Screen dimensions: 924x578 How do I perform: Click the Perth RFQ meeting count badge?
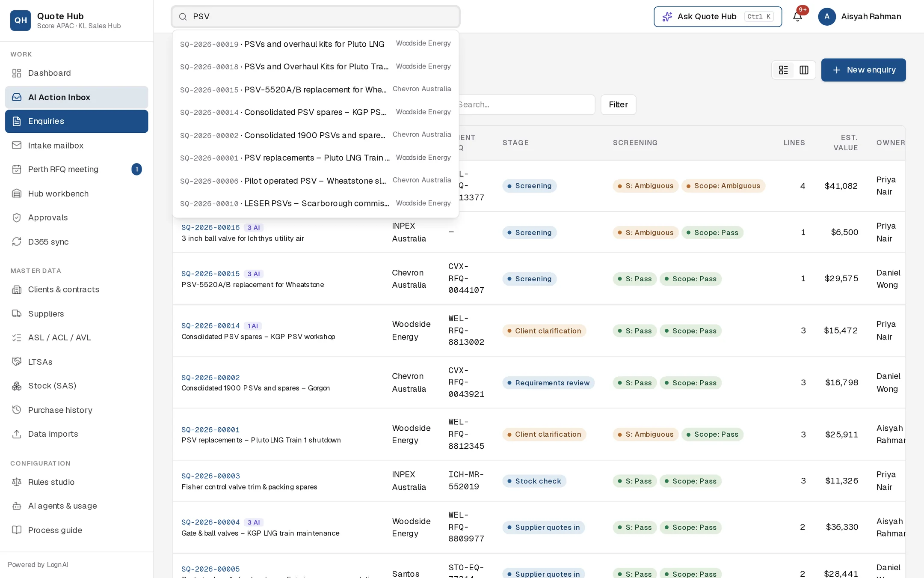point(136,170)
